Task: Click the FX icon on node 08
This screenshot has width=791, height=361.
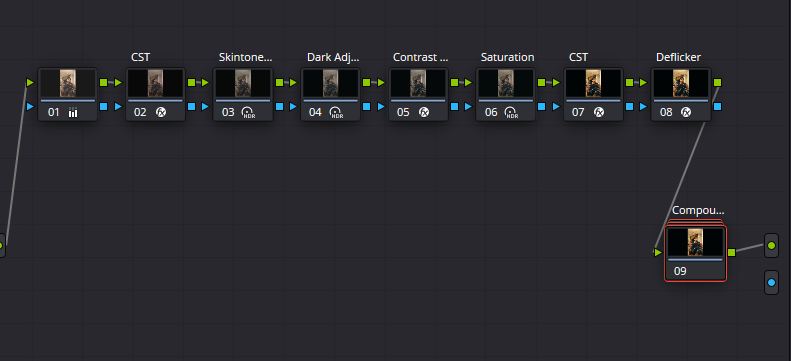Action: 686,112
